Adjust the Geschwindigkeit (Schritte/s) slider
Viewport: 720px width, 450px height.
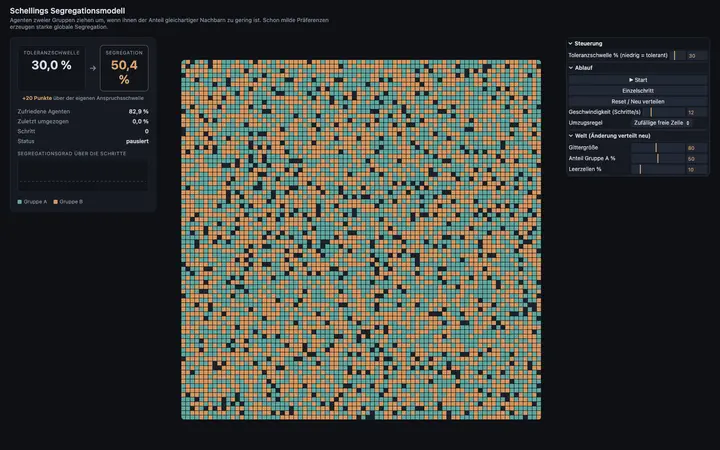point(664,112)
